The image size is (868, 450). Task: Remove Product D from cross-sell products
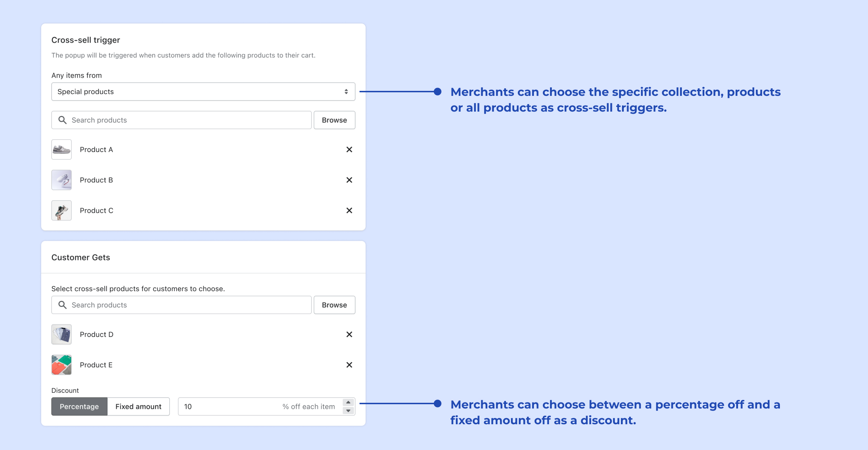tap(349, 334)
